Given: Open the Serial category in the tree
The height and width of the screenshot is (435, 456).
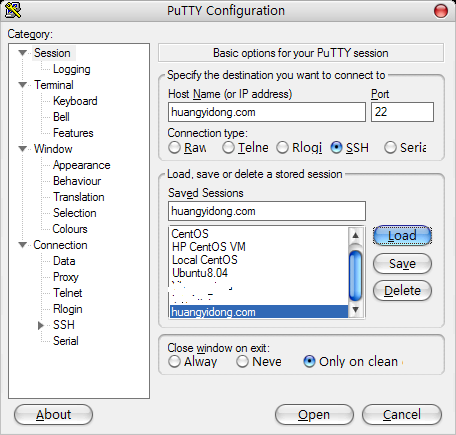Looking at the screenshot, I should coord(66,341).
